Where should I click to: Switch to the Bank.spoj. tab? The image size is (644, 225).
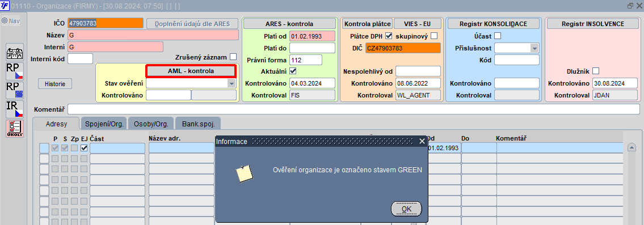tap(199, 123)
